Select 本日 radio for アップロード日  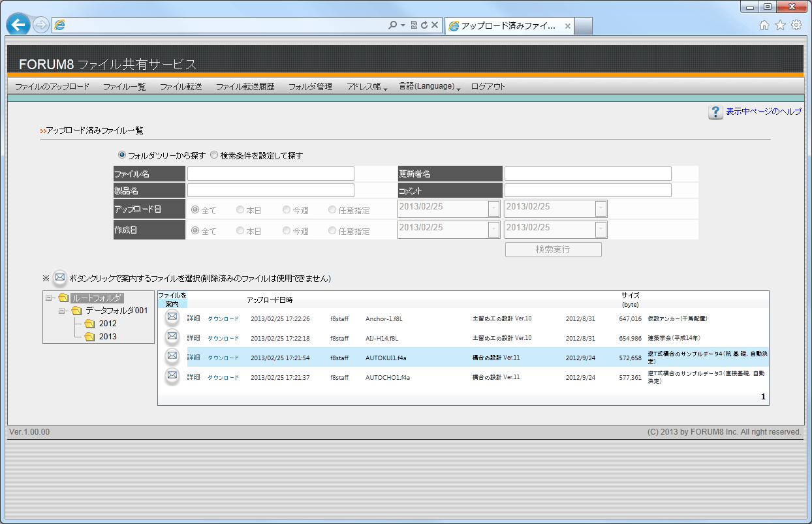[x=240, y=210]
